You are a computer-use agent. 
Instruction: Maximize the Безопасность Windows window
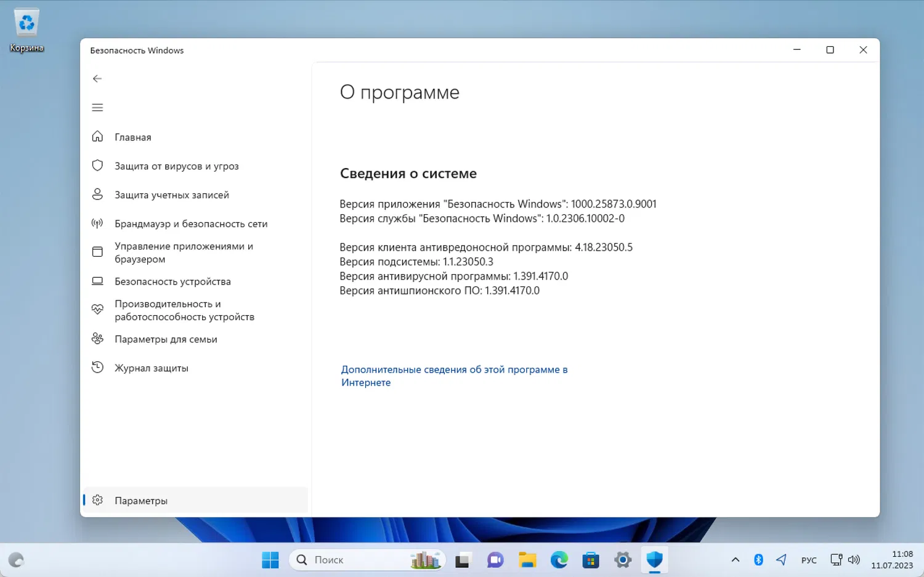point(830,50)
